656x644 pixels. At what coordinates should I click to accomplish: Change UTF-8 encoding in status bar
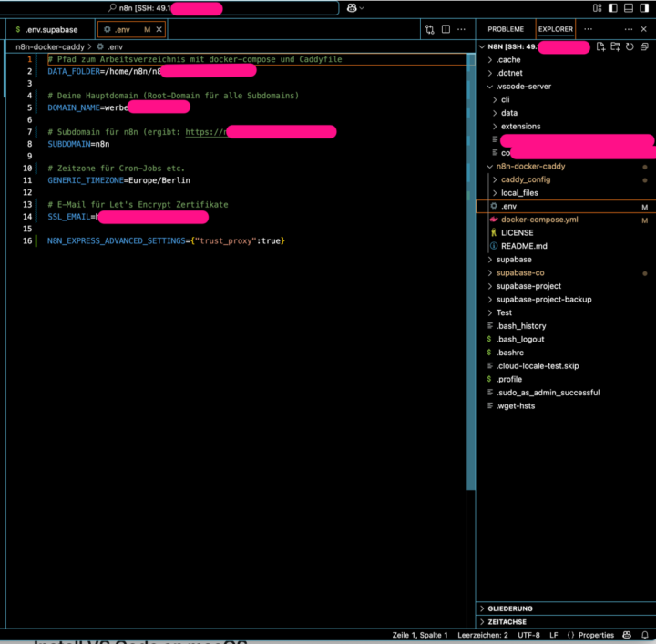coord(528,635)
